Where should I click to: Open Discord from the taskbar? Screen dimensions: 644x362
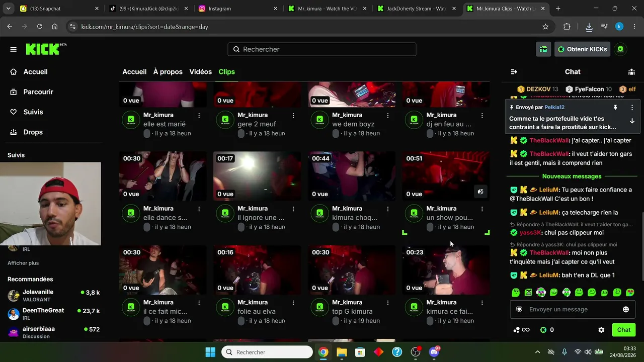434,352
